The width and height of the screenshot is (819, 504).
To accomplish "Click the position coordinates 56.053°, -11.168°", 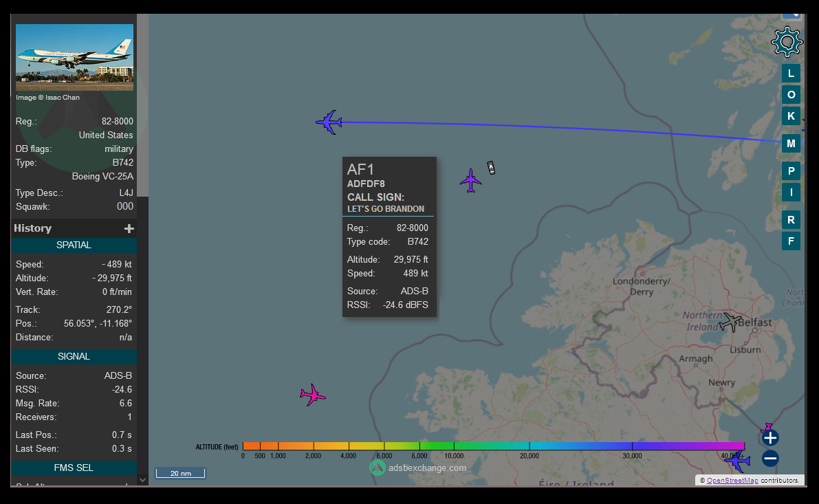I will click(x=98, y=323).
